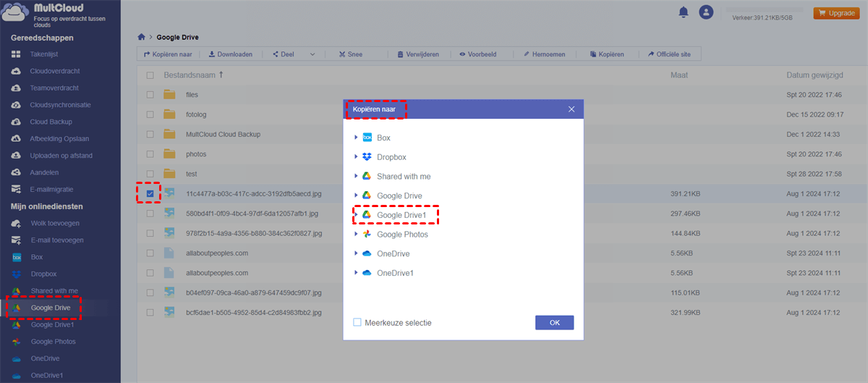Check the test folder checkbox
The image size is (868, 383).
point(150,174)
